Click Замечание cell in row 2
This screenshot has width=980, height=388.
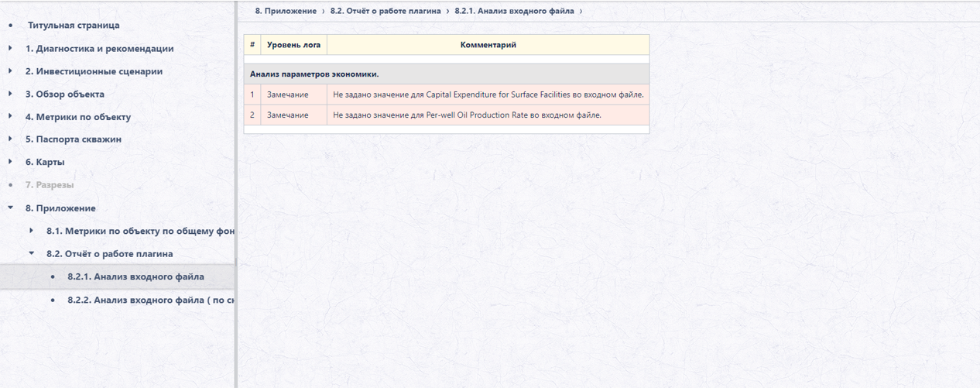(294, 115)
